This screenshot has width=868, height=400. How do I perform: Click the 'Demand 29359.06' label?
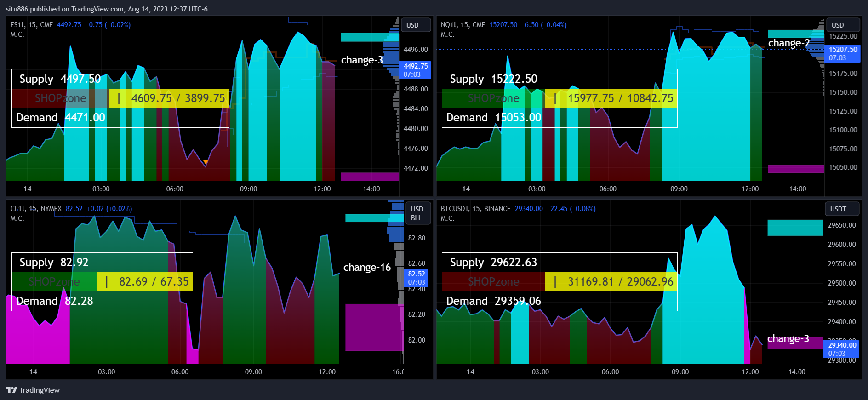coord(494,301)
